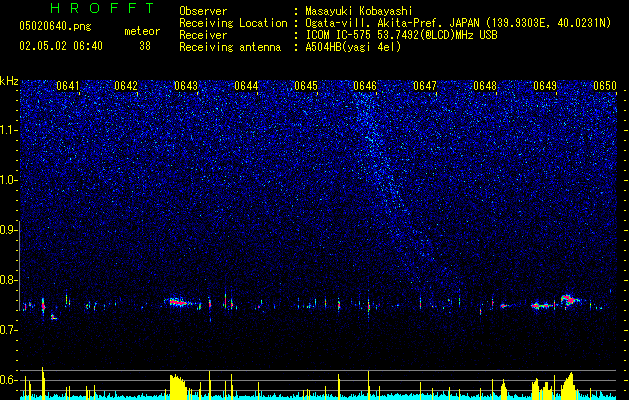Click the gray frequency range bar on left axis
This screenshot has width=629, height=400.
pyautogui.click(x=19, y=265)
